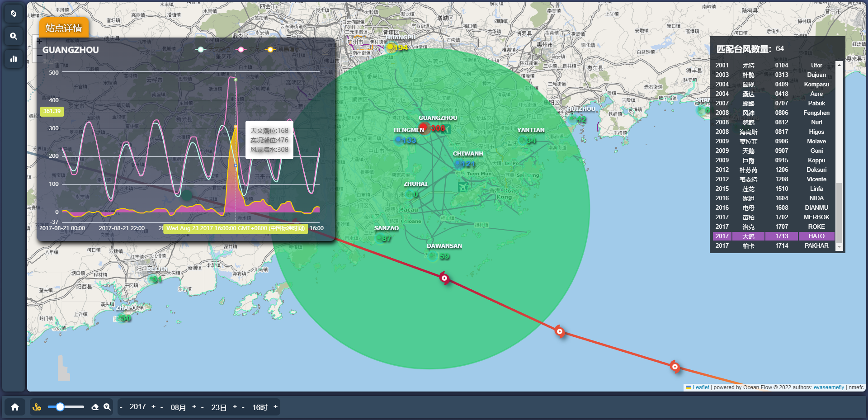The image size is (868, 420).
Task: Increase the hour 16时 with plus
Action: click(275, 407)
